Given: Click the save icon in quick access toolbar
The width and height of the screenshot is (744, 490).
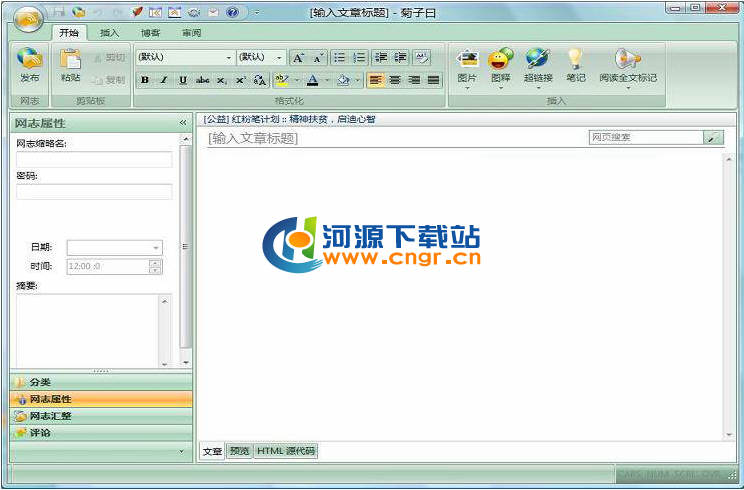Looking at the screenshot, I should pyautogui.click(x=59, y=12).
